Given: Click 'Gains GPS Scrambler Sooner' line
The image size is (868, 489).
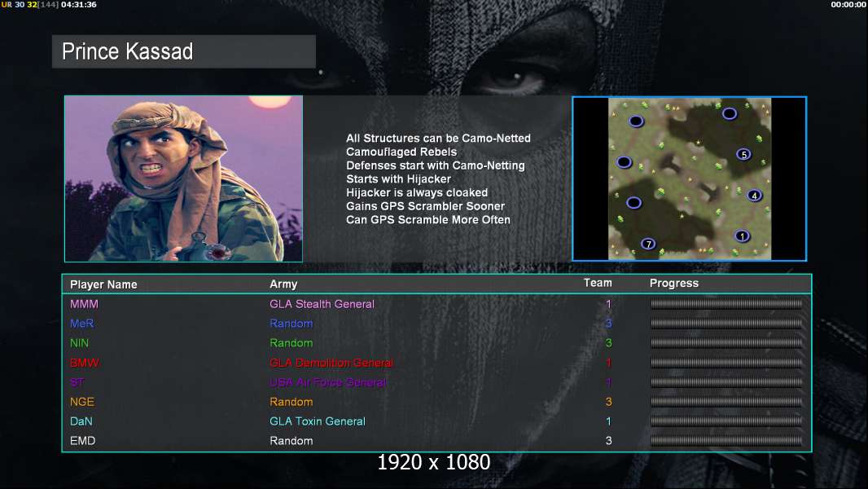Looking at the screenshot, I should (426, 206).
